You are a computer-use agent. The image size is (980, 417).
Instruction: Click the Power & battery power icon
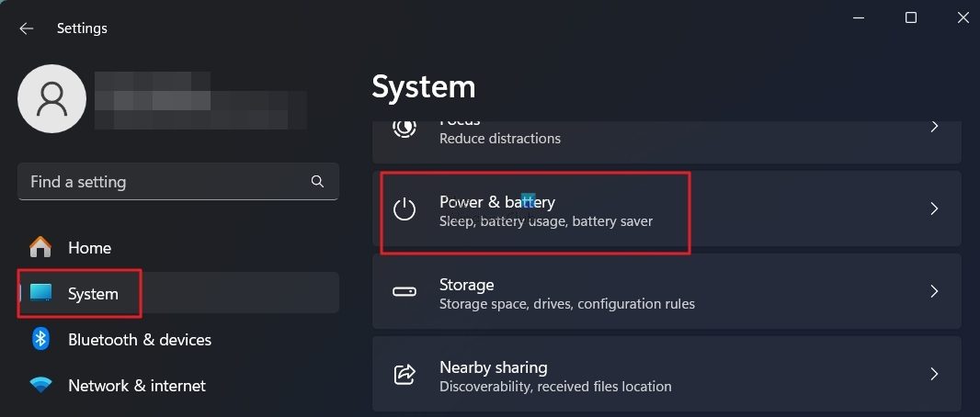(405, 209)
